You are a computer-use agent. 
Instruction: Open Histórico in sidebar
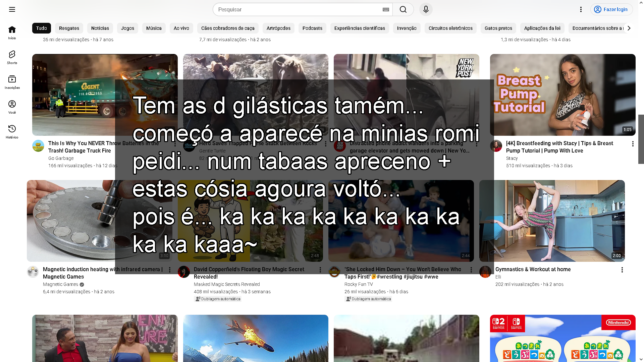(12, 131)
